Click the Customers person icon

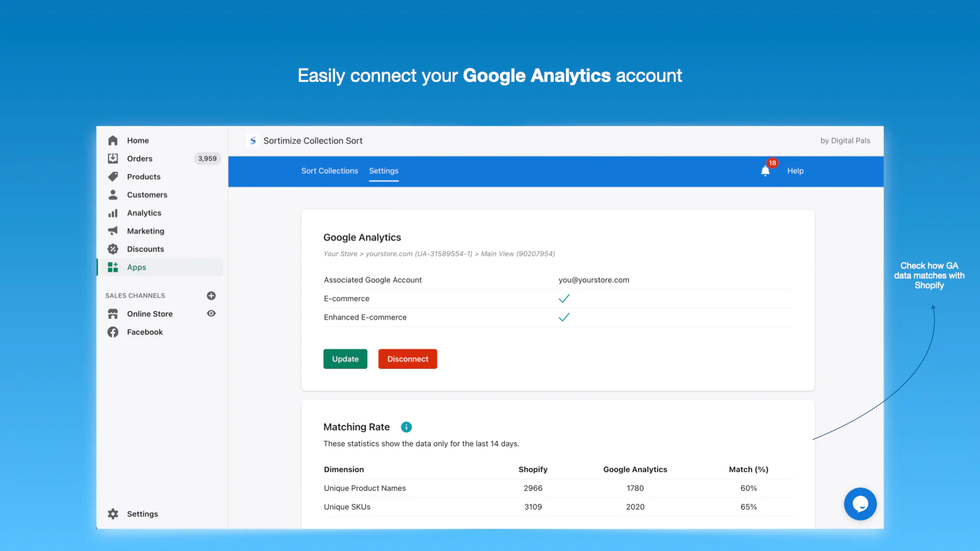coord(113,195)
